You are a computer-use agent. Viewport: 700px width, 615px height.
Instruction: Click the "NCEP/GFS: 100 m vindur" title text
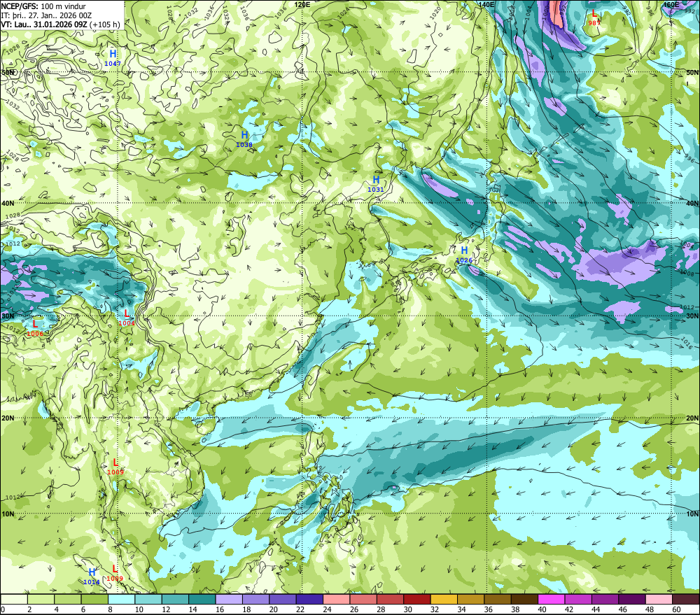click(43, 6)
